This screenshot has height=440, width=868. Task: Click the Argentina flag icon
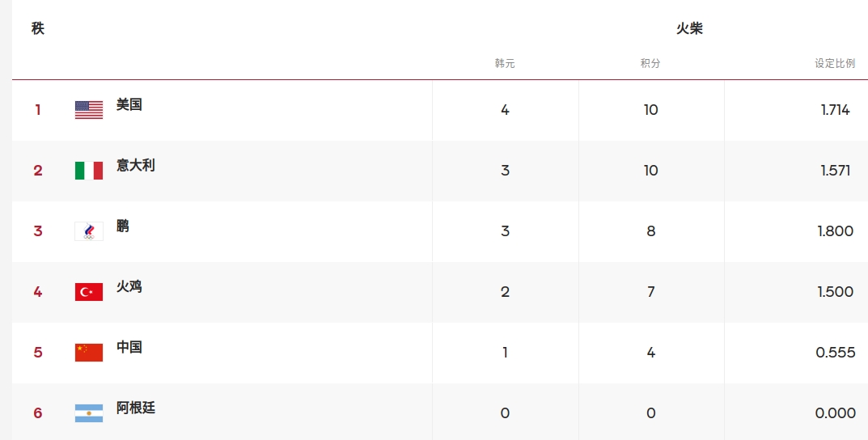89,413
